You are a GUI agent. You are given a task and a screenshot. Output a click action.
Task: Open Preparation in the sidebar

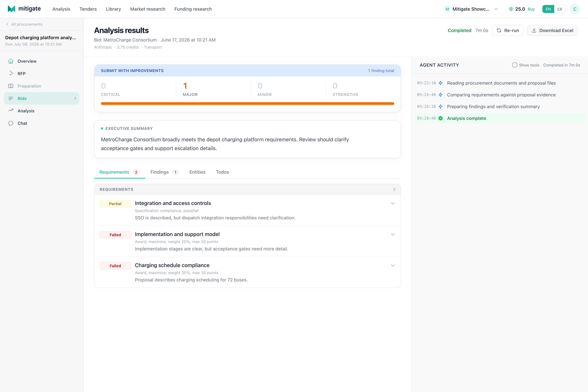pos(41,86)
